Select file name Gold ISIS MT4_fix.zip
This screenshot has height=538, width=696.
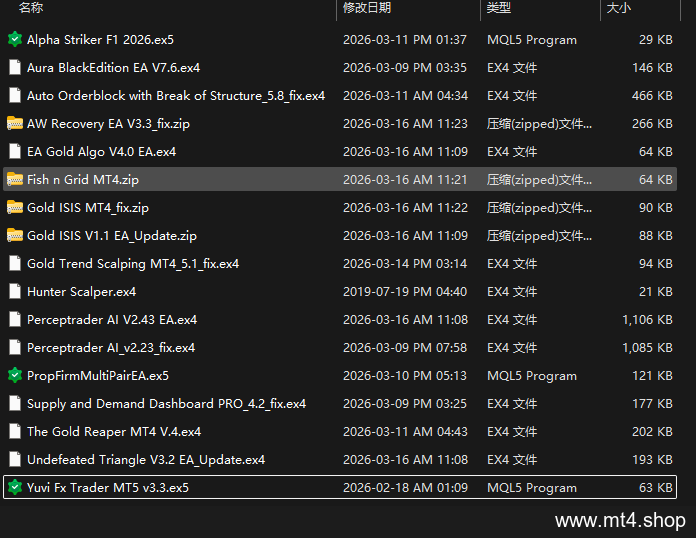88,207
